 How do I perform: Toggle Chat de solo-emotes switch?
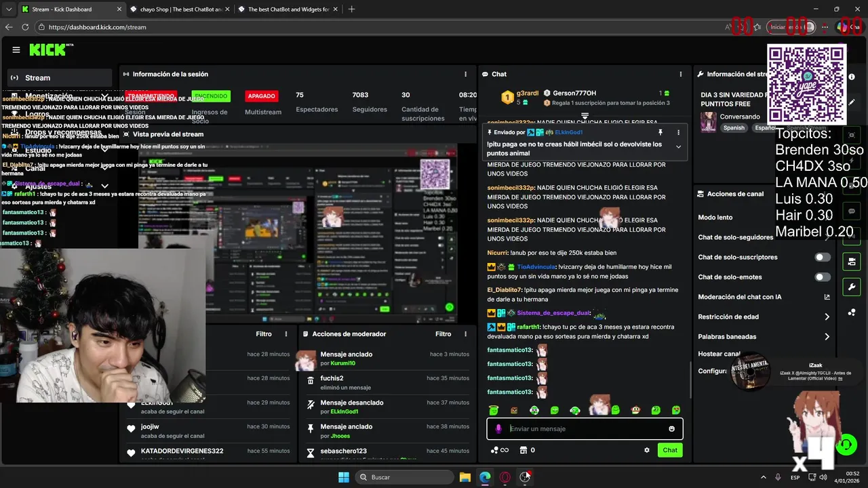(x=823, y=277)
